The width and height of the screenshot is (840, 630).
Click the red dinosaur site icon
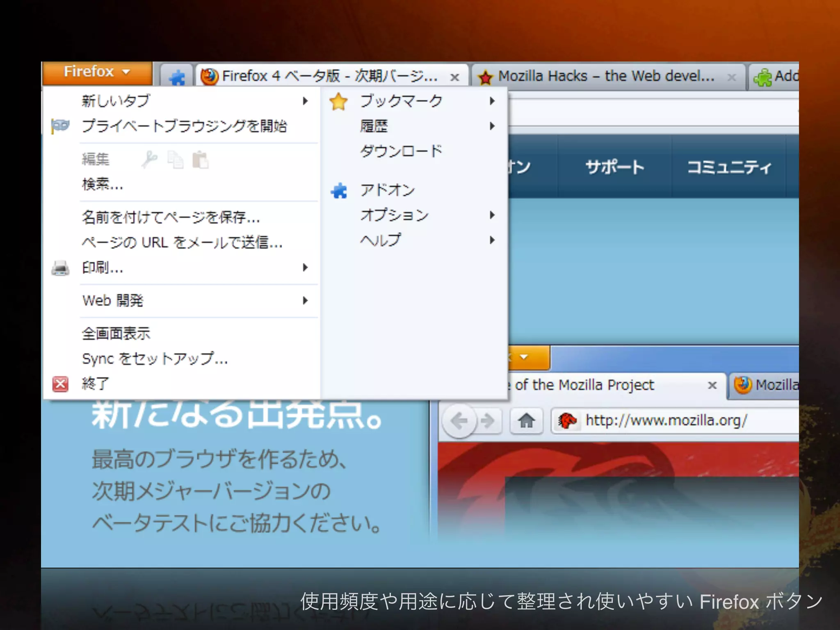pyautogui.click(x=567, y=421)
